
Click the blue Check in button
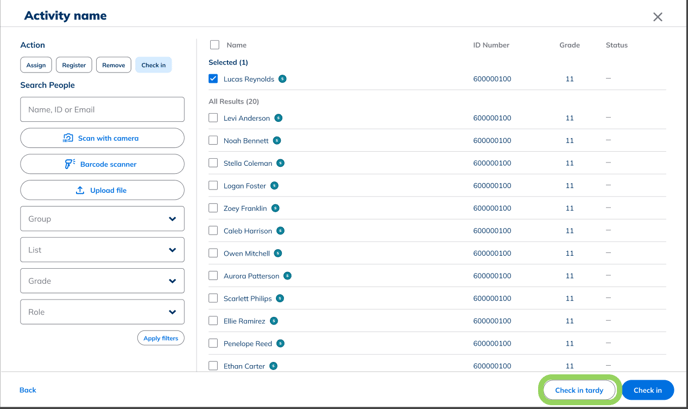click(x=648, y=390)
